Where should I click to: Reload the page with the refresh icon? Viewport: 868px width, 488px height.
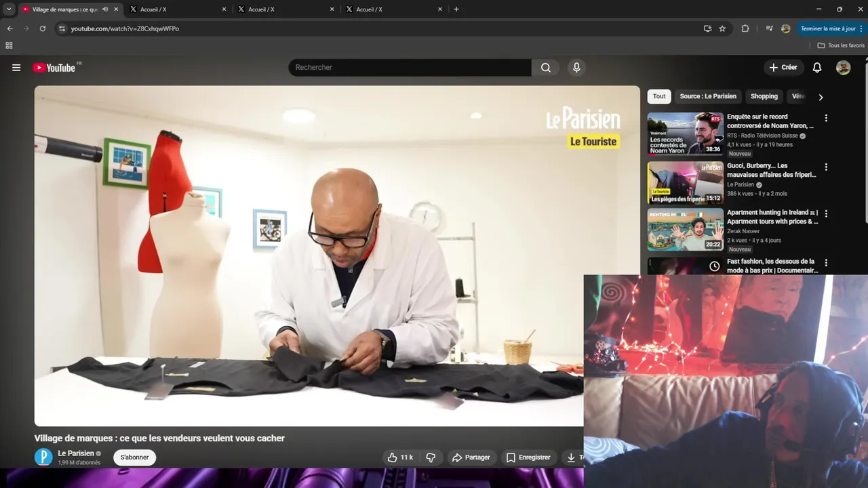tap(42, 28)
